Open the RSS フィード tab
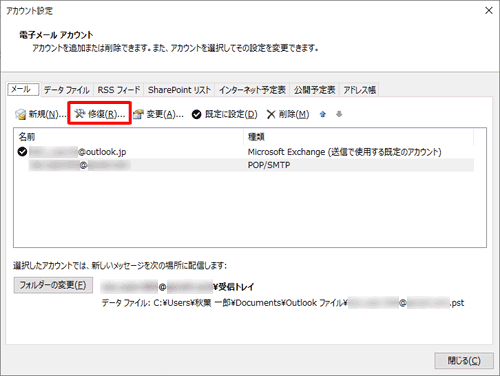Screen dimensions: 500x376 (x=119, y=90)
